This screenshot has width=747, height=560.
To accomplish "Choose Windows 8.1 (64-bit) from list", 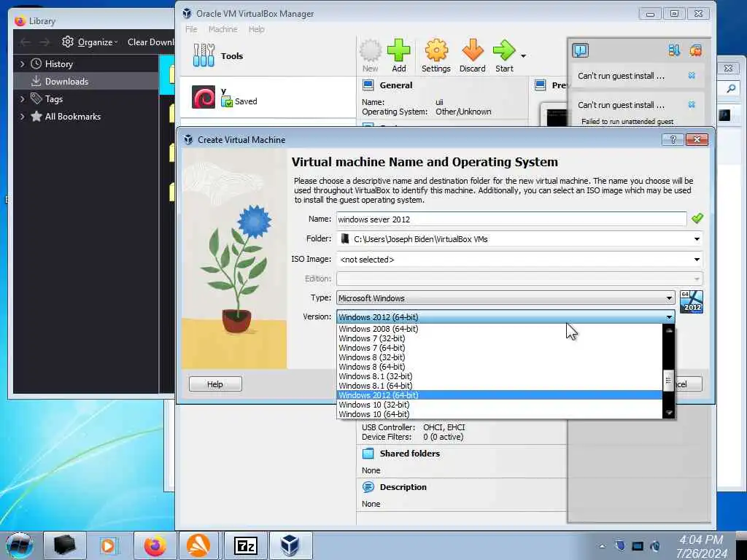I will tap(499, 386).
